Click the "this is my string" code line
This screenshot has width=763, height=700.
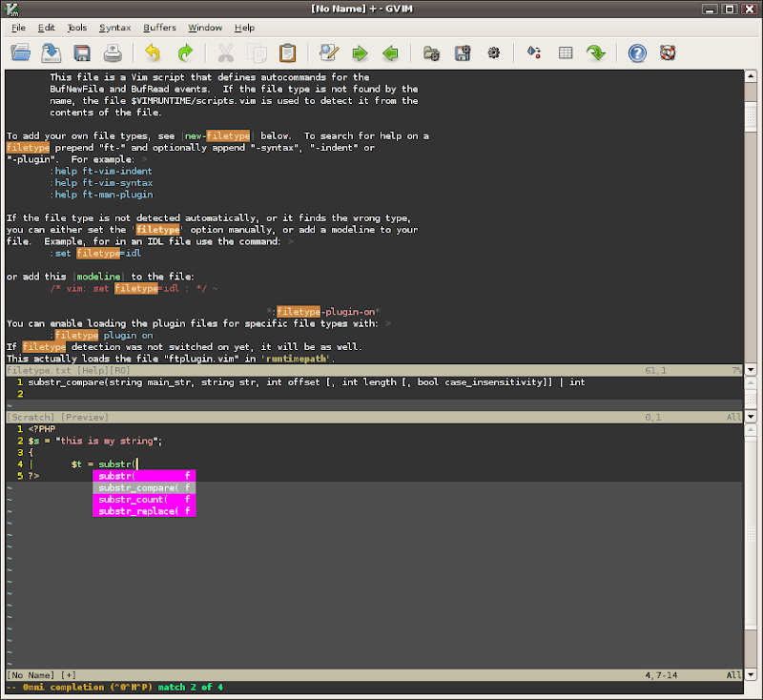tap(94, 441)
